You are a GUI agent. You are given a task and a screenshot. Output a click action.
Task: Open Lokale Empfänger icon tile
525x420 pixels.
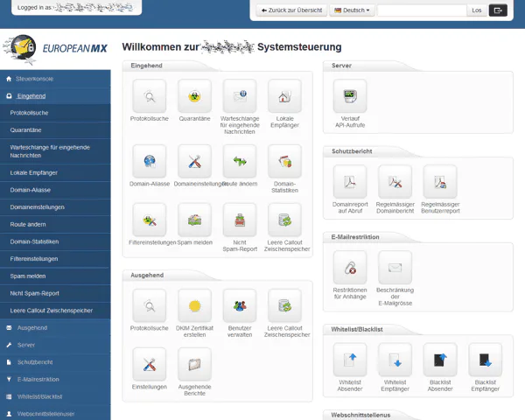(x=285, y=96)
